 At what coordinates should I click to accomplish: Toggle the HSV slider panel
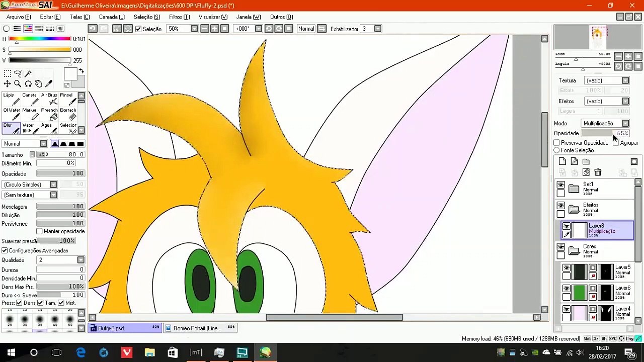point(28,29)
